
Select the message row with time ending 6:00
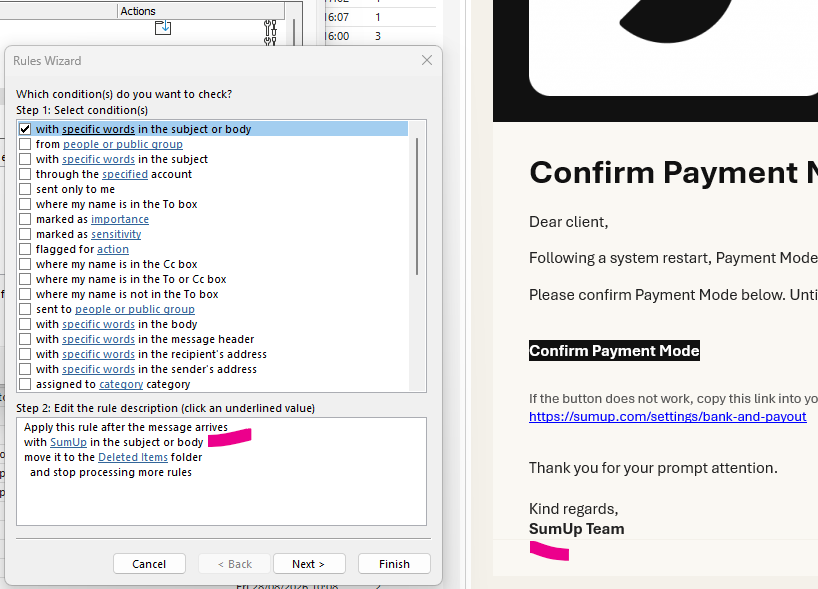coord(381,36)
